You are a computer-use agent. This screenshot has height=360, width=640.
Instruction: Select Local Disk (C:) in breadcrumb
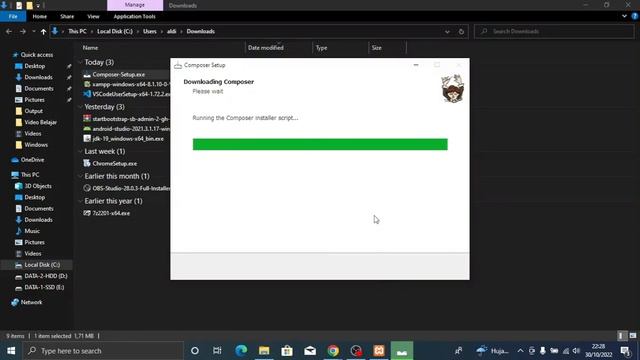coord(115,31)
